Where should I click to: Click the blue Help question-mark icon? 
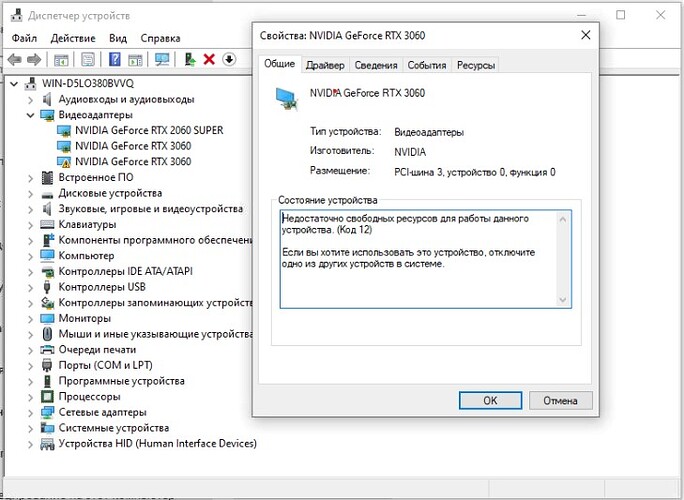[x=115, y=59]
